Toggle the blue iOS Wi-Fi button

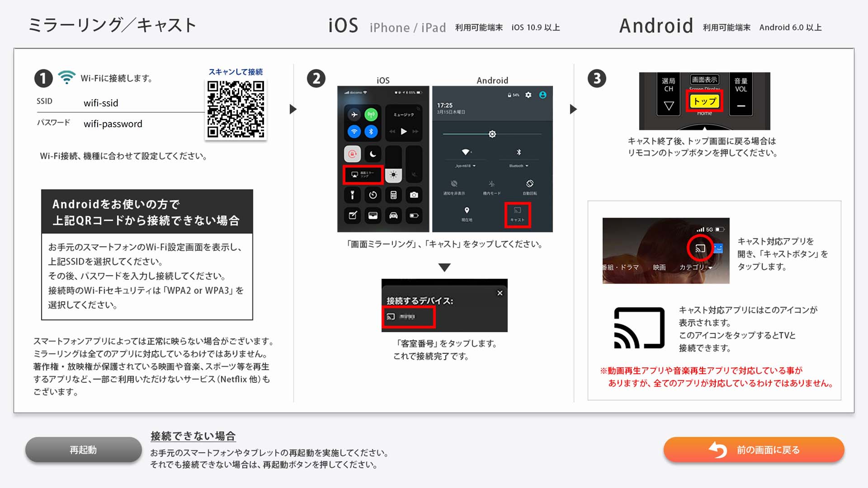(x=354, y=131)
